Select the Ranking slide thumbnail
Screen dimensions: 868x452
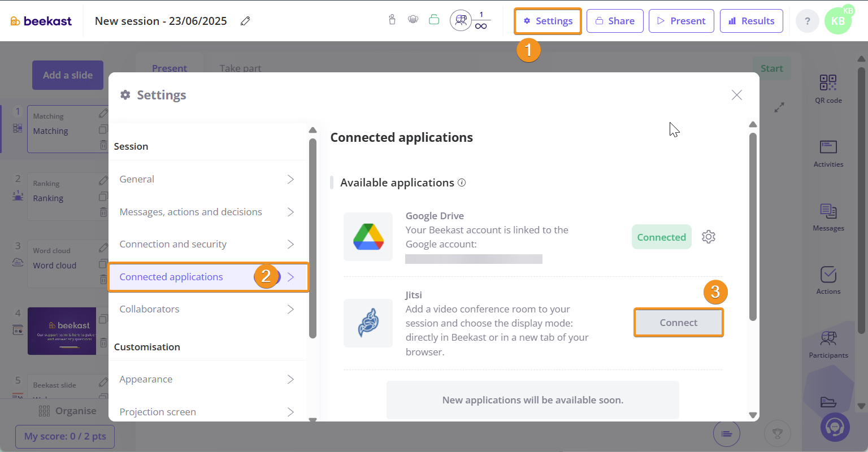click(67, 196)
